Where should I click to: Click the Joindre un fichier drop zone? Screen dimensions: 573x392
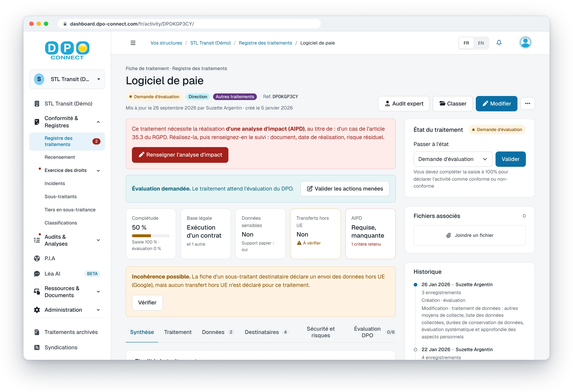[469, 235]
